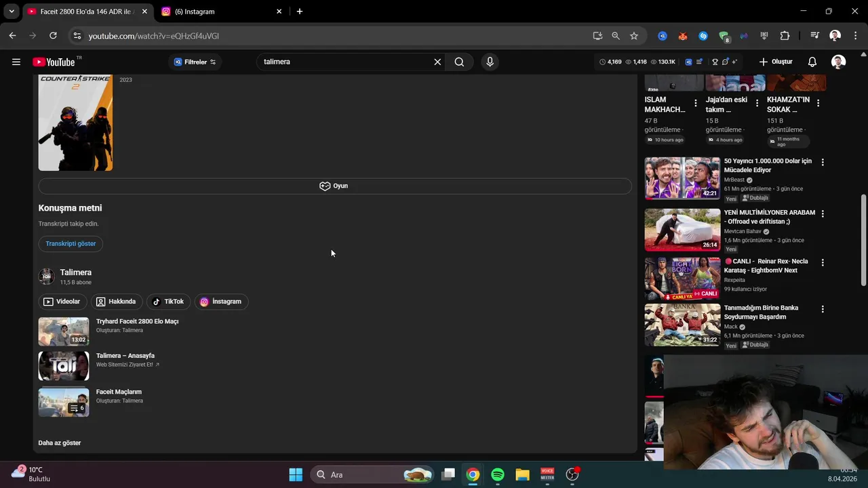Close the Instagram tab
The height and width of the screenshot is (488, 868).
pos(279,12)
